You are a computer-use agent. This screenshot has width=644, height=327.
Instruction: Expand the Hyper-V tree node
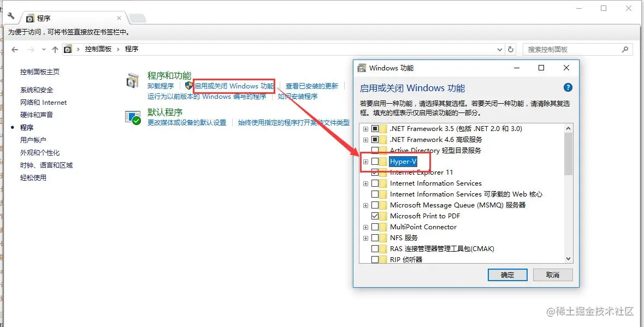[x=365, y=162]
